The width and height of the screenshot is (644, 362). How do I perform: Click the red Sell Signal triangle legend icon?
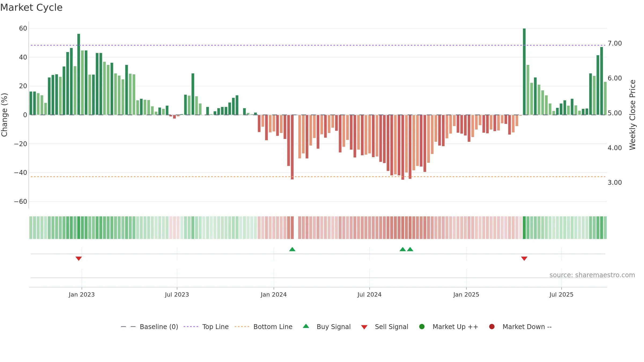(x=364, y=327)
